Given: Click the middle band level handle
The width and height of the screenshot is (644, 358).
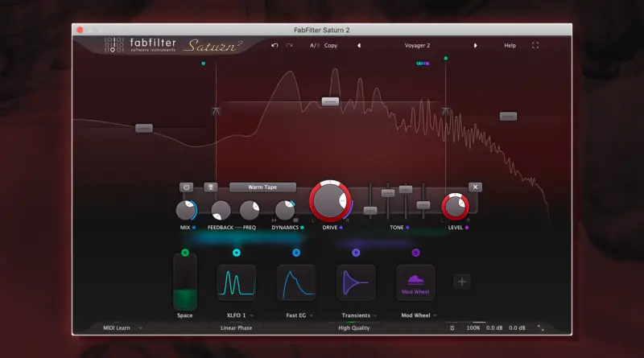Looking at the screenshot, I should (x=330, y=101).
